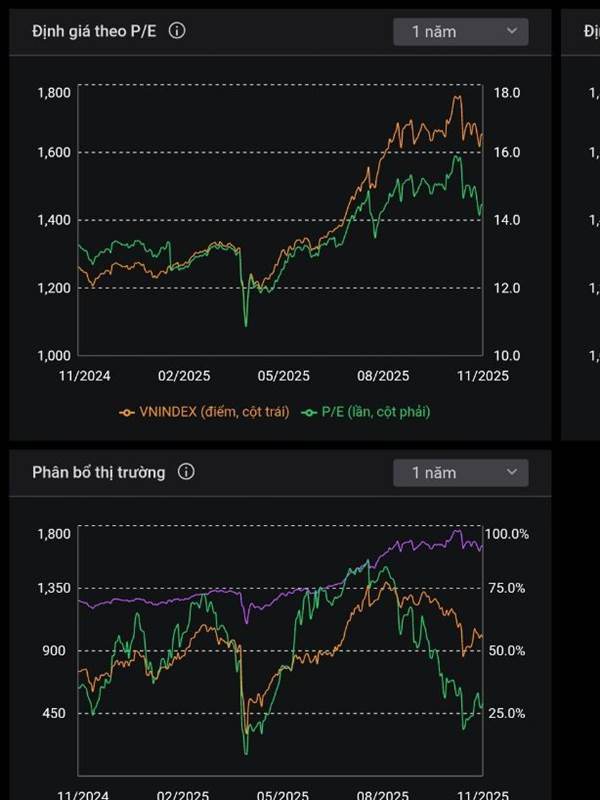This screenshot has width=600, height=800.
Task: Select 05/2025 label on P/E chart axis
Action: click(284, 376)
